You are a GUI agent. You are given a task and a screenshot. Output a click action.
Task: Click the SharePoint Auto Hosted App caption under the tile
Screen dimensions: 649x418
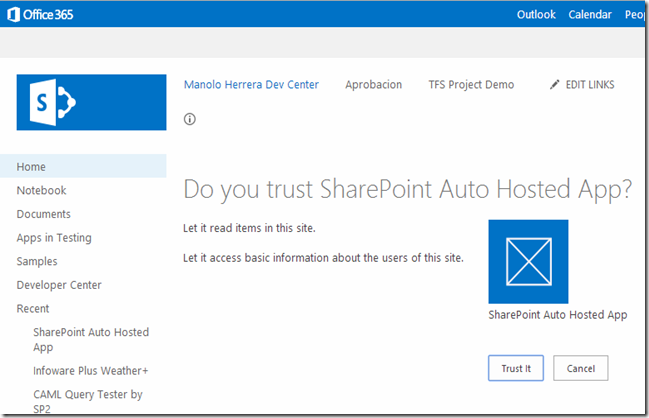pos(558,315)
